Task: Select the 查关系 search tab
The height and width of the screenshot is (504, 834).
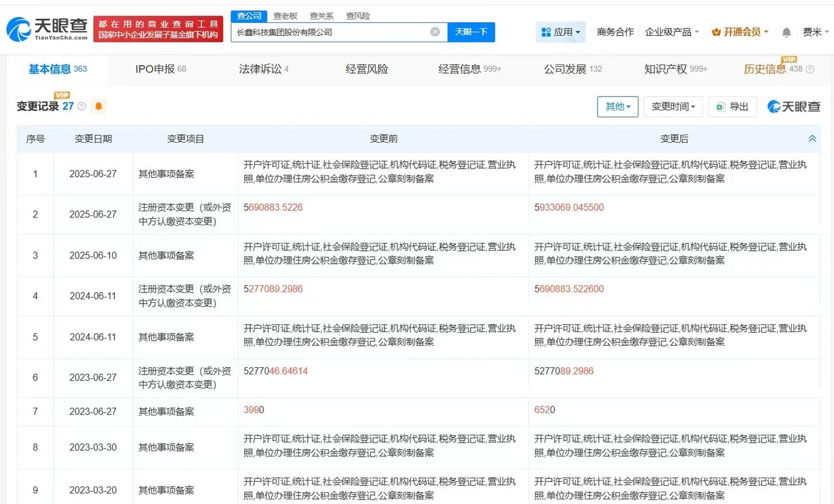Action: click(322, 16)
